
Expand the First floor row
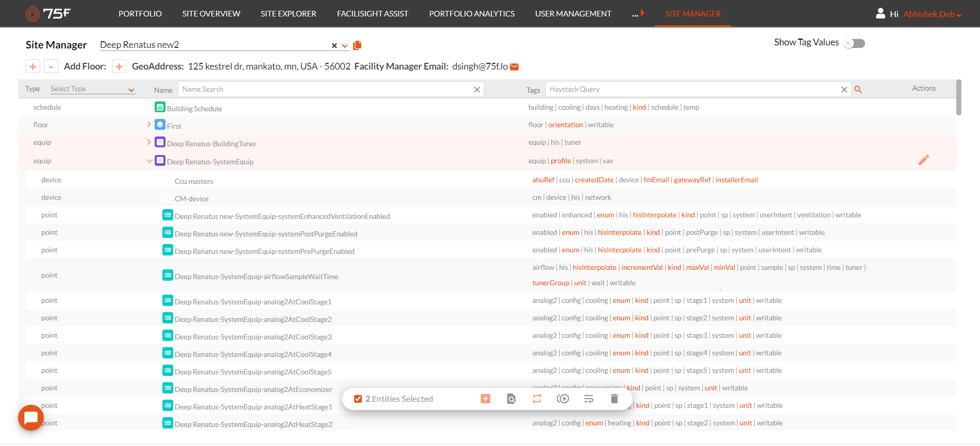pyautogui.click(x=149, y=125)
